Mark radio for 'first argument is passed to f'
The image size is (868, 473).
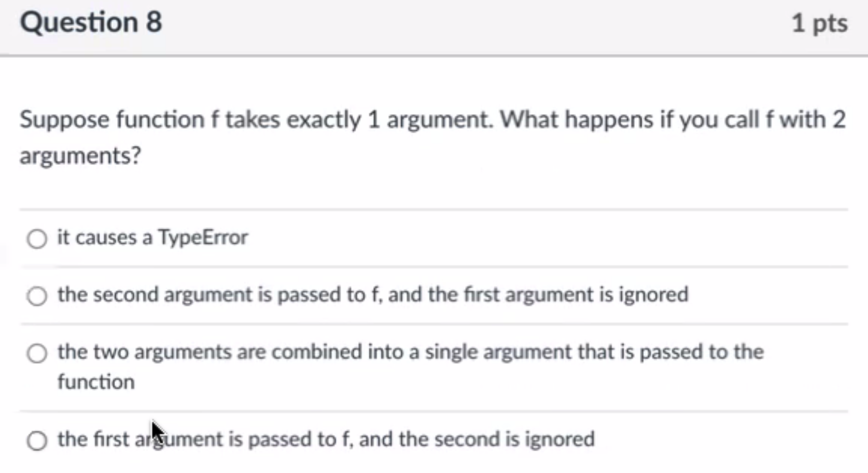37,441
